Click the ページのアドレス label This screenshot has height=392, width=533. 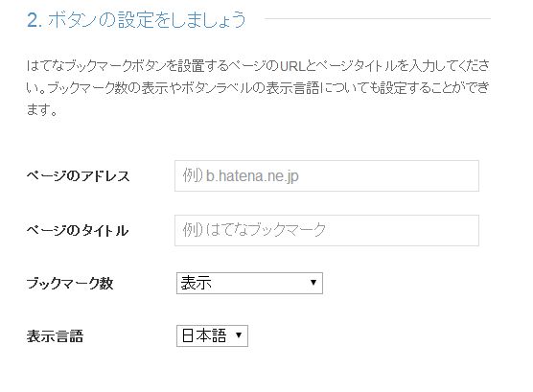(x=79, y=176)
